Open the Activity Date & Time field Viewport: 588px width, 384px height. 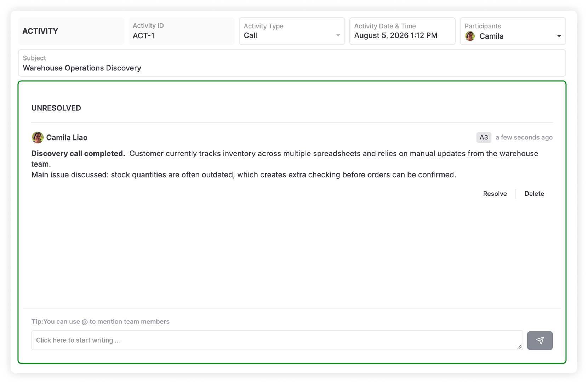[x=402, y=31]
